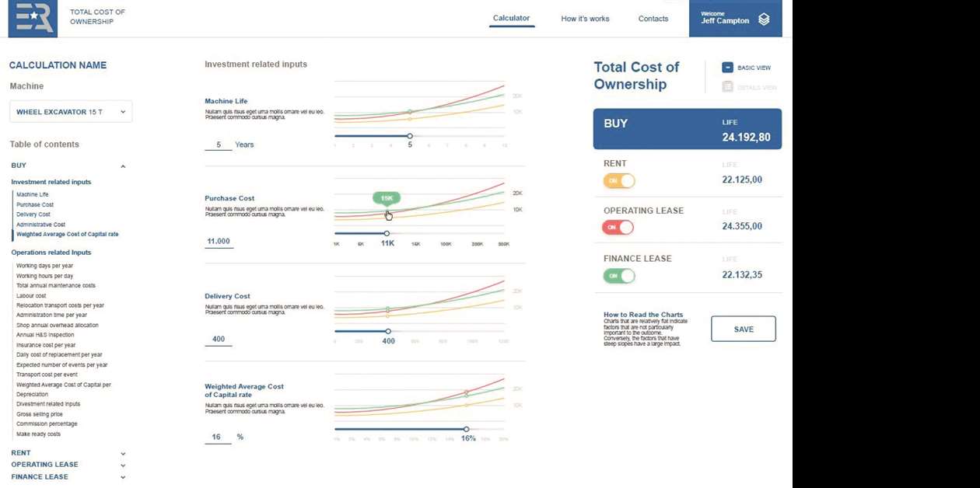Select the Basic View icon
The width and height of the screenshot is (980, 488).
click(x=727, y=68)
